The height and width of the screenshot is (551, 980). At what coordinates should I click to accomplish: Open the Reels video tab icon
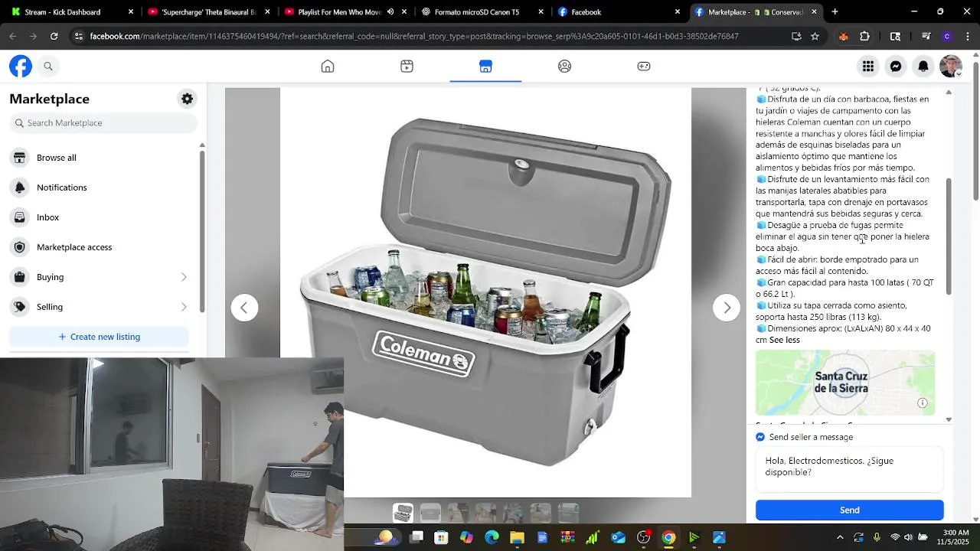pos(407,67)
